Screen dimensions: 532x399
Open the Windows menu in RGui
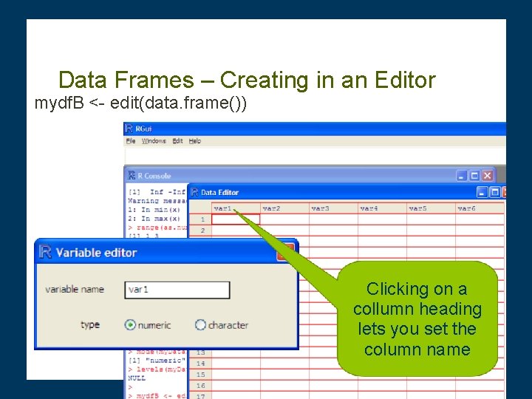pos(154,141)
